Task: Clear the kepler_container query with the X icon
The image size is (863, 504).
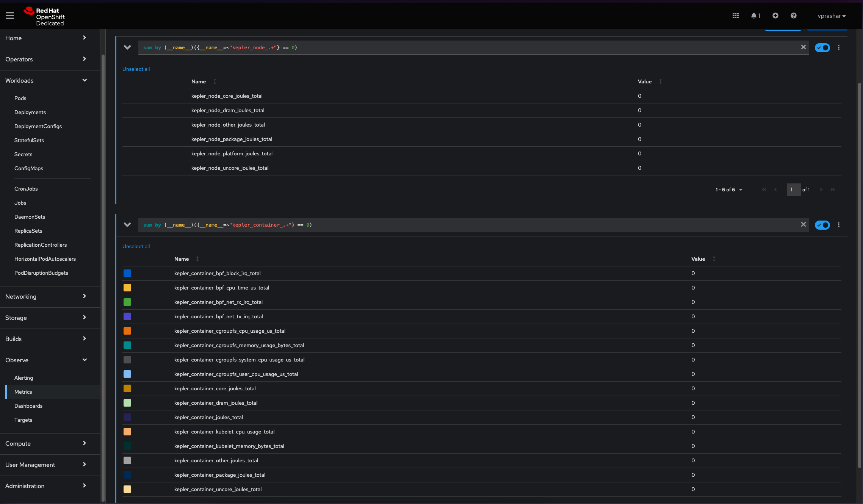Action: [x=803, y=225]
